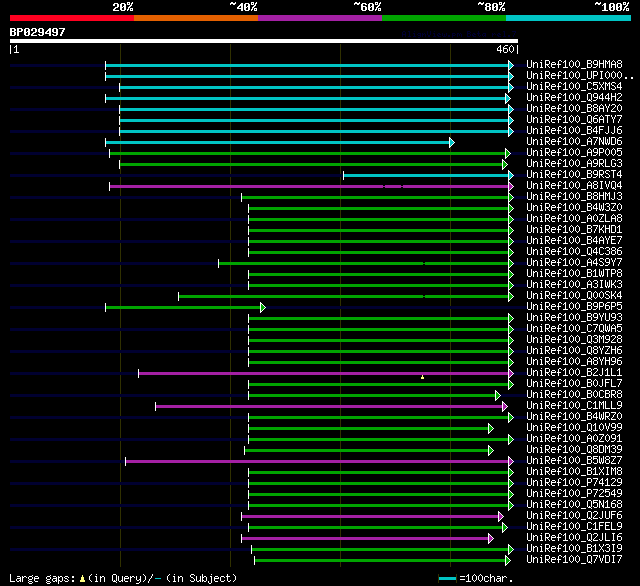Click the yellow gap icon in the legend

pos(82,578)
